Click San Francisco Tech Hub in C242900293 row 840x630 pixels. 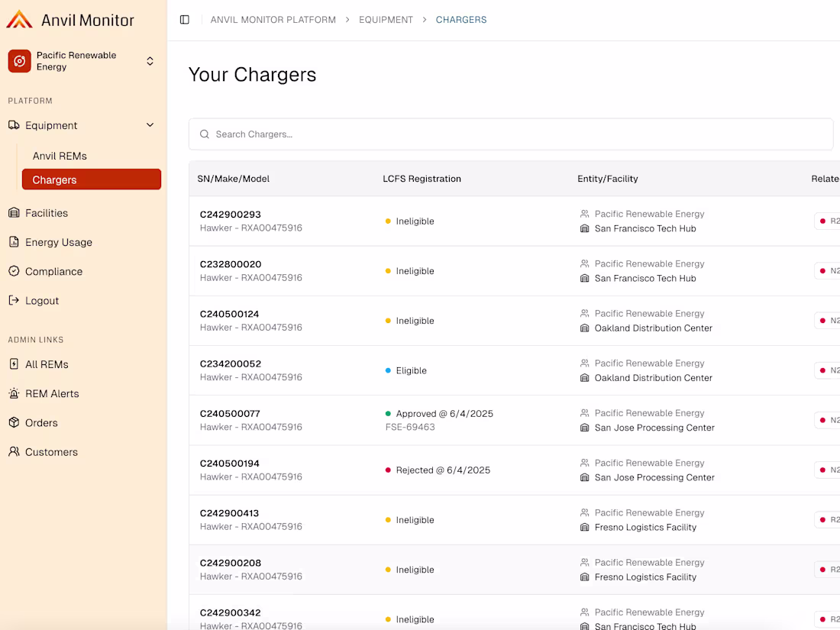pyautogui.click(x=645, y=229)
